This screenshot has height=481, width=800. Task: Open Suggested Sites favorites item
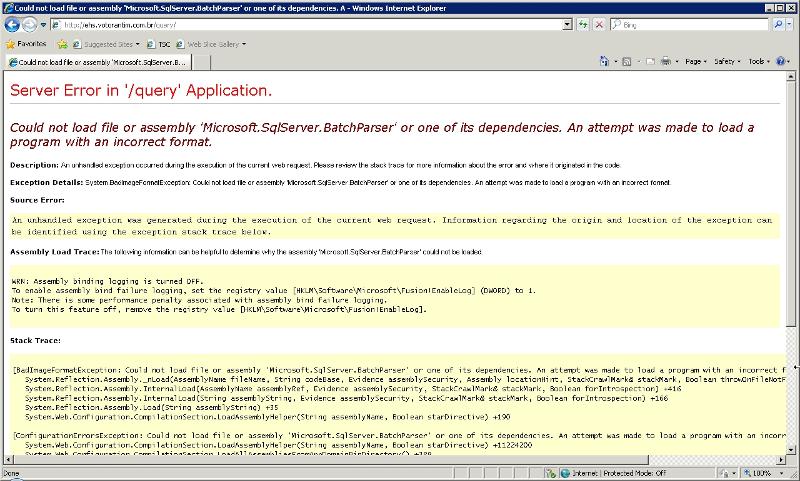[106, 44]
